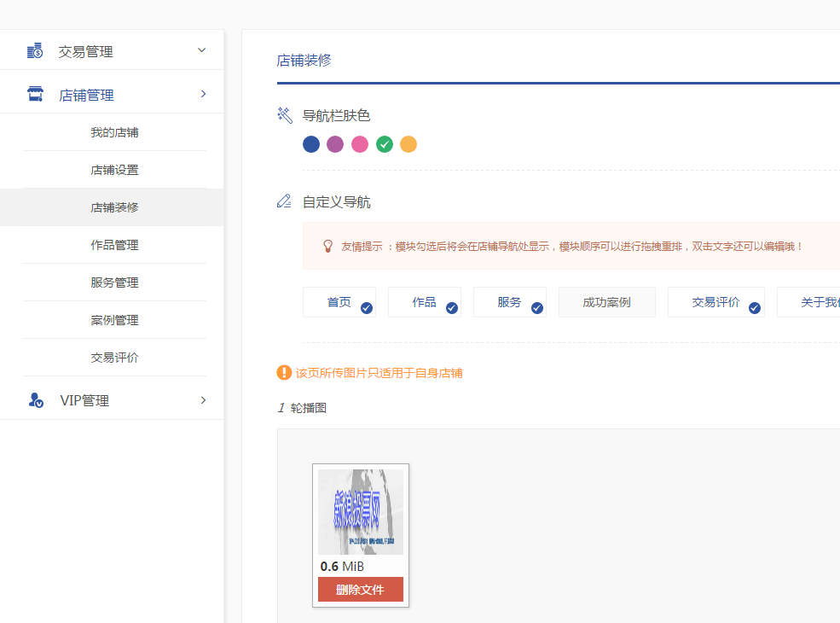Open 店铺设置 menu item
The width and height of the screenshot is (840, 623).
click(x=114, y=170)
